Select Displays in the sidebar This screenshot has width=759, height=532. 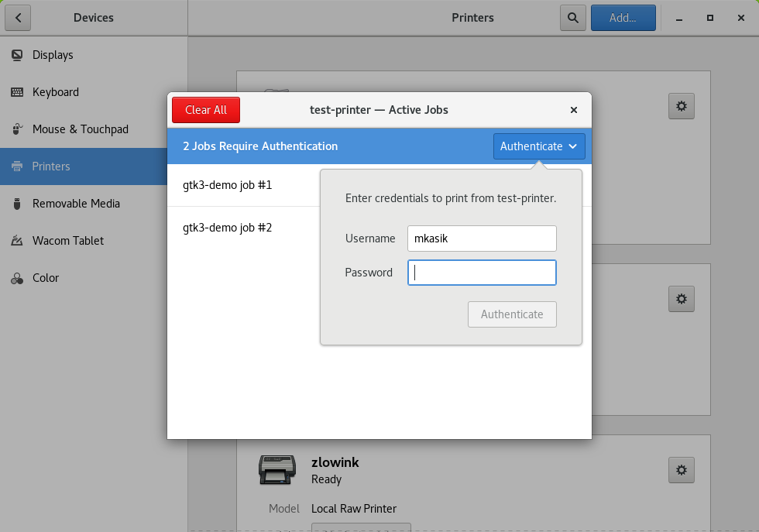click(94, 55)
